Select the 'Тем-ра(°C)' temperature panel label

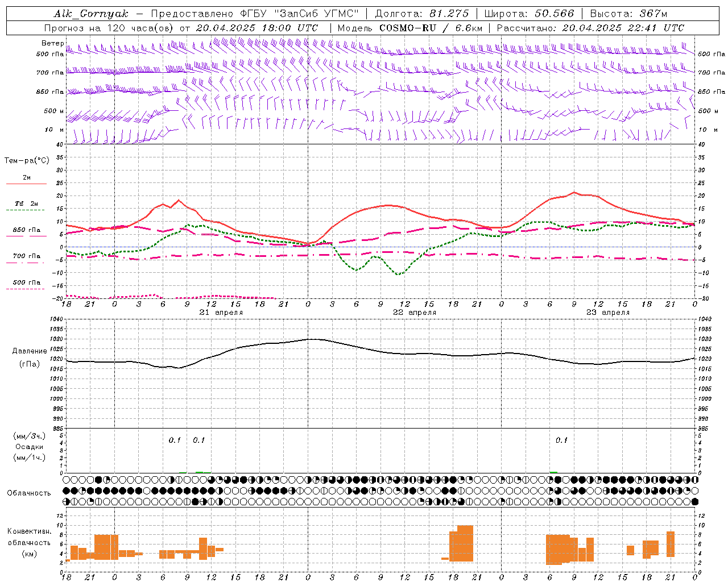[27, 161]
